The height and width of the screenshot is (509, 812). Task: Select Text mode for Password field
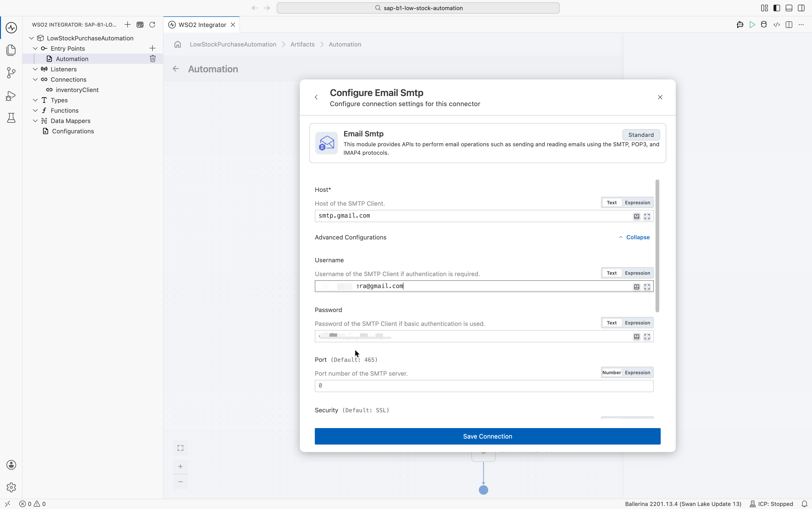pos(612,323)
